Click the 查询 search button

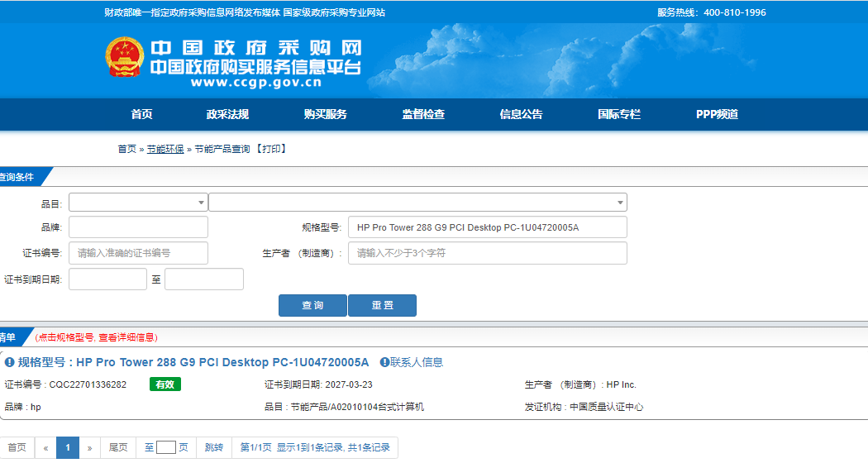click(312, 305)
